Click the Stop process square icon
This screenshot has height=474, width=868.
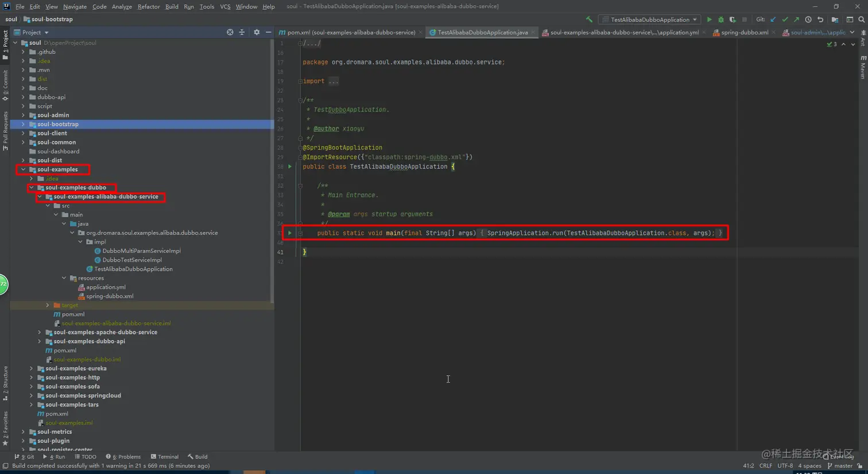click(x=745, y=20)
